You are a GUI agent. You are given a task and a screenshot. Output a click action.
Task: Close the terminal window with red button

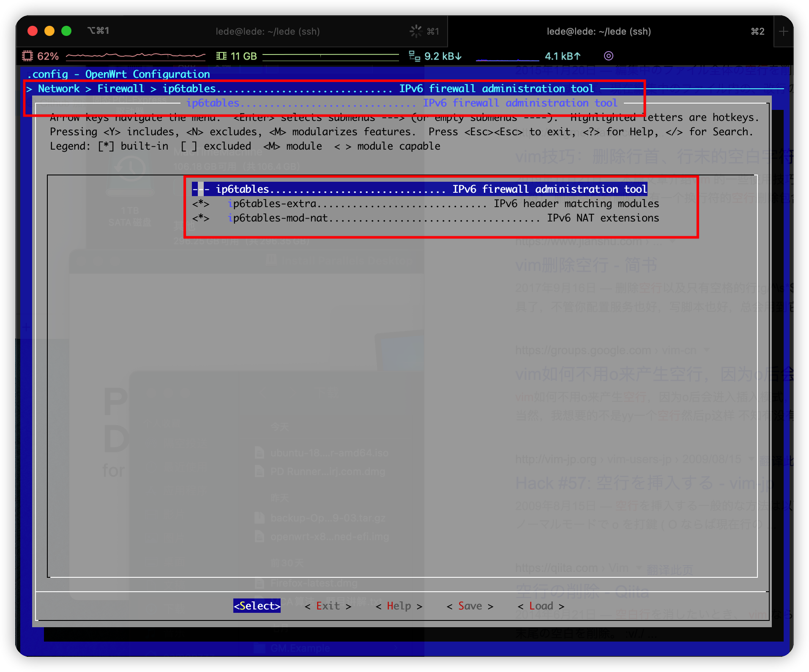[33, 31]
